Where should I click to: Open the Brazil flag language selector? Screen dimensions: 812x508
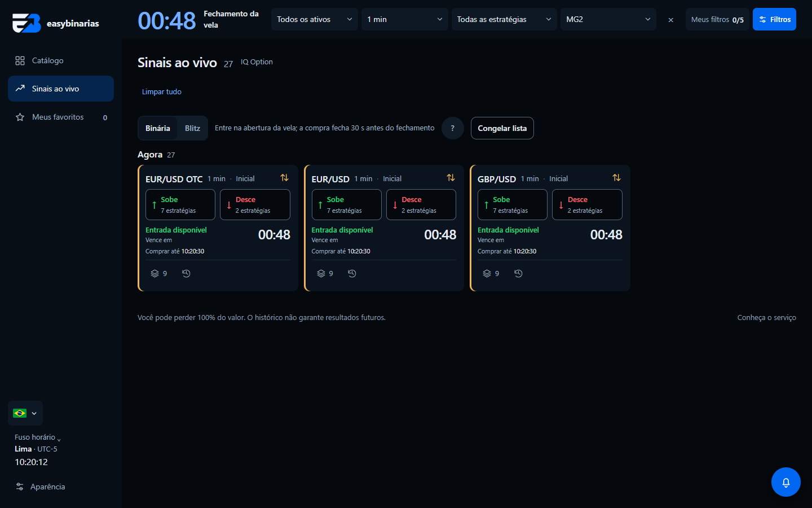pos(25,413)
